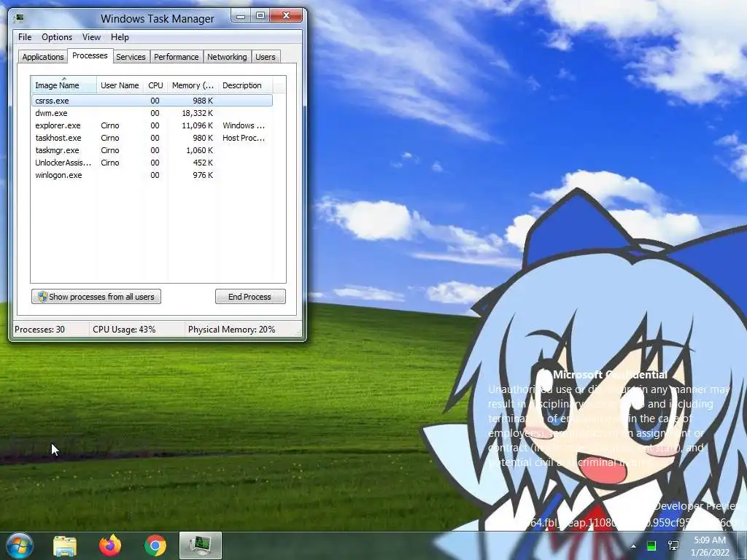The image size is (747, 560).
Task: Open the Help menu
Action: [120, 37]
